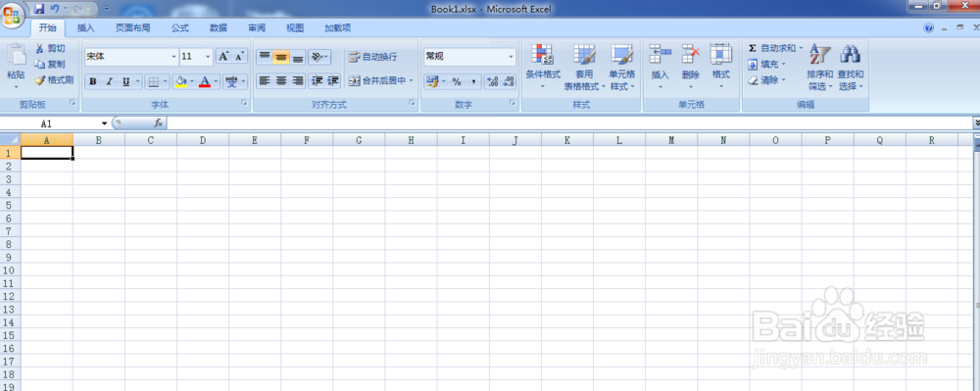Increase the indent level
The height and width of the screenshot is (391, 980).
[333, 80]
